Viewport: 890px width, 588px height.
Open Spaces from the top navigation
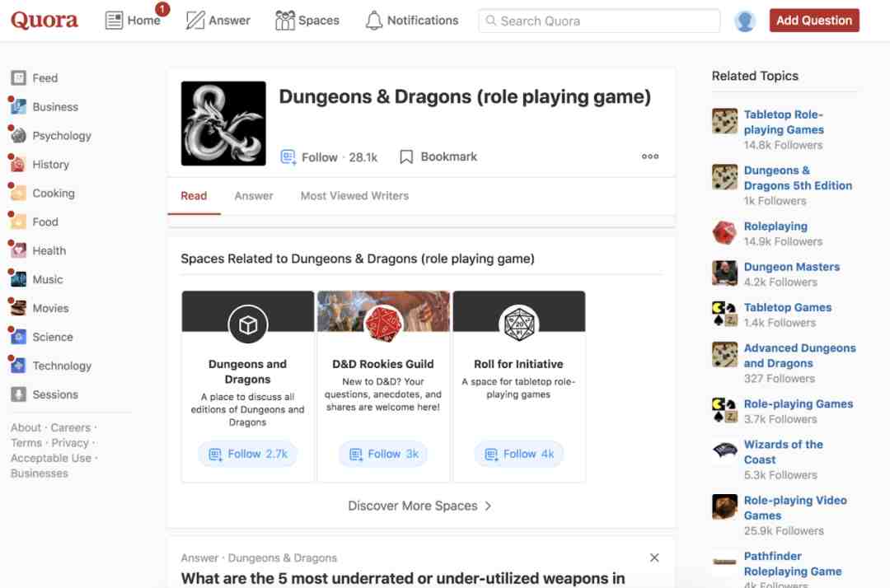(307, 21)
